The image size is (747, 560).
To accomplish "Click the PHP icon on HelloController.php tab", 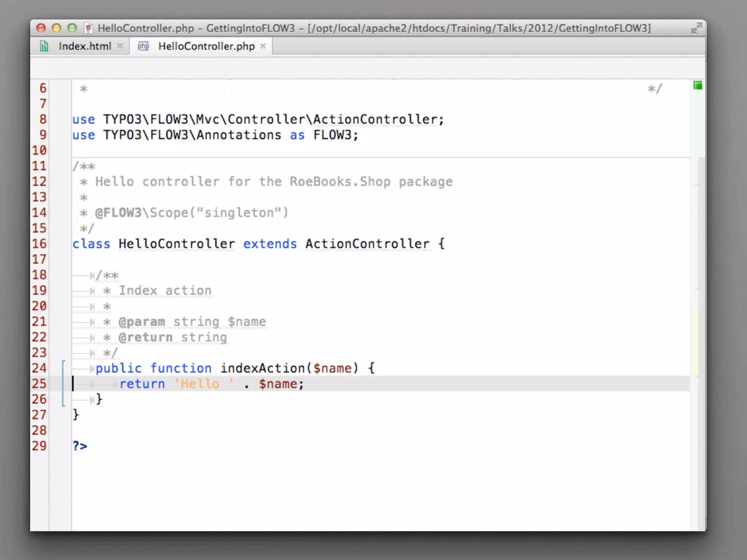I will 144,46.
